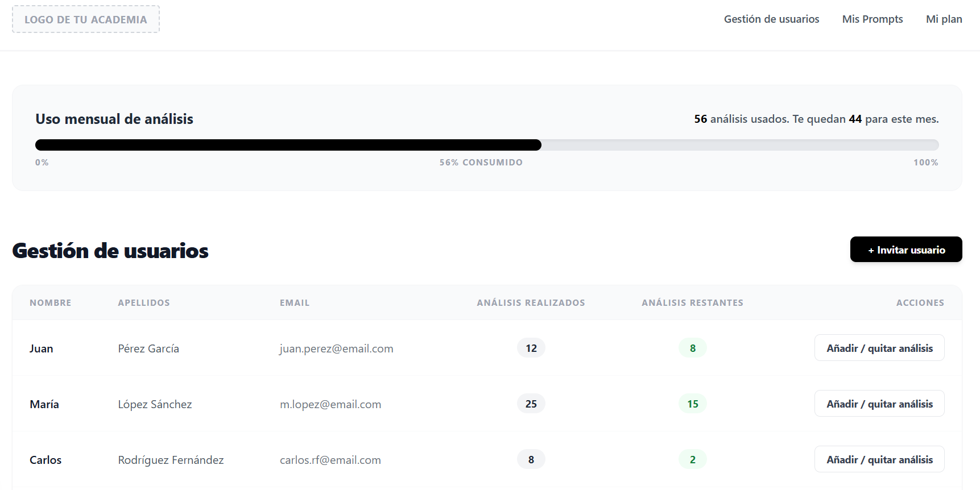980x490 pixels.
Task: Click the 0% progress label
Action: point(42,163)
